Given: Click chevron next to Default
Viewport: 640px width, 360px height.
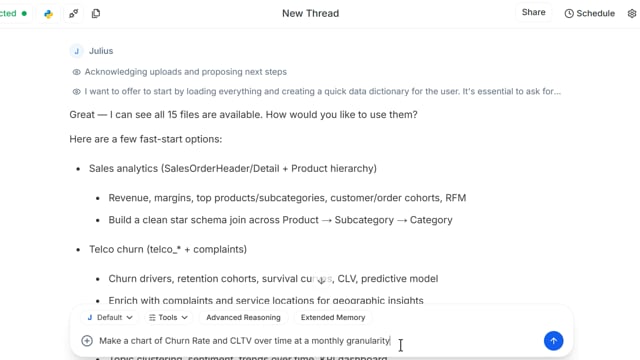Looking at the screenshot, I should 129,318.
